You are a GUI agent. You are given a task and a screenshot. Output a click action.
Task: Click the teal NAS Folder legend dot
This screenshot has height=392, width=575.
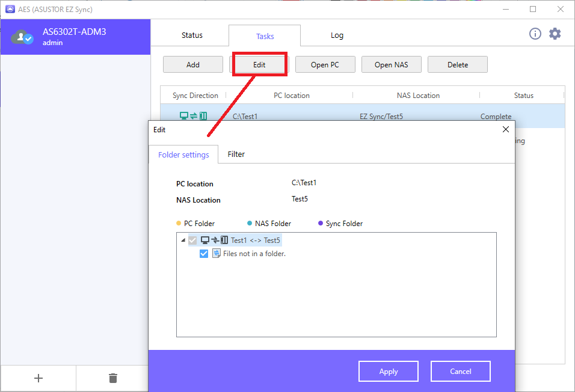click(250, 223)
